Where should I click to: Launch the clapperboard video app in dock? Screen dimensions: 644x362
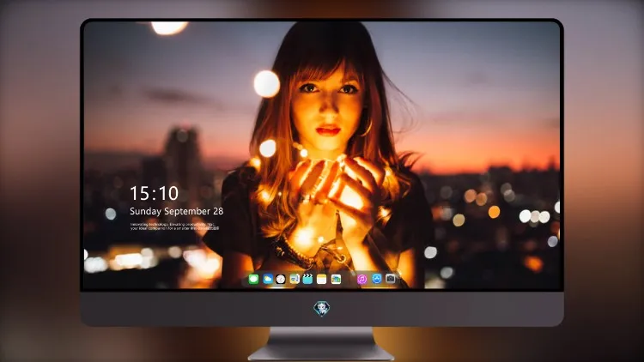point(307,279)
